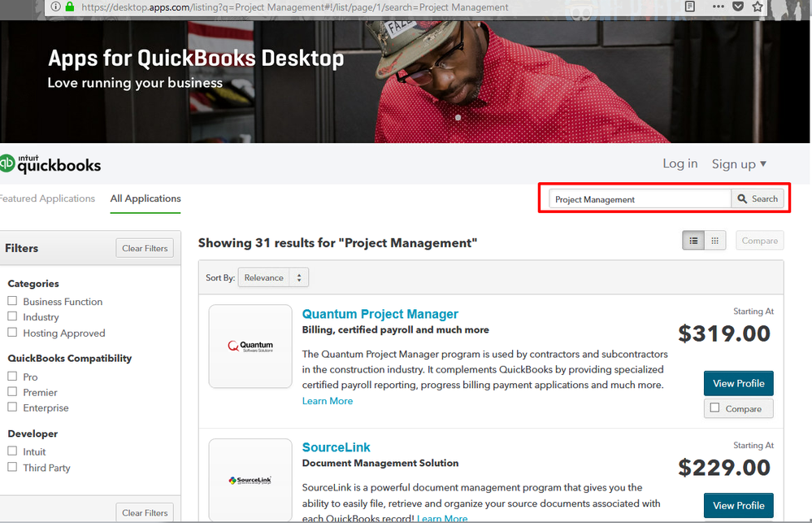
Task: Click the disabled Compare button near view icons
Action: [x=760, y=241]
